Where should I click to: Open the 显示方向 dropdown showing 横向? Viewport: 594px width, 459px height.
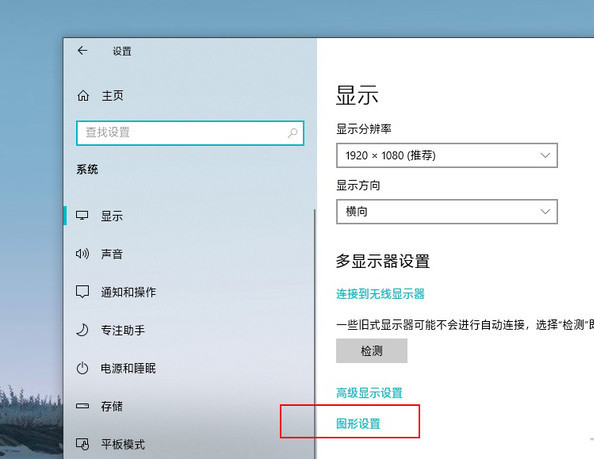pyautogui.click(x=447, y=211)
